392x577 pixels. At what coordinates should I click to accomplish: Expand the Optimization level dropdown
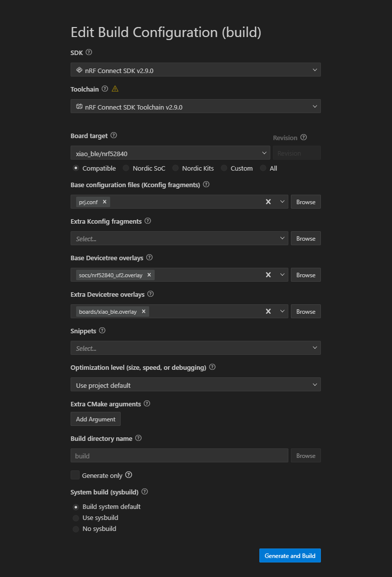pos(195,384)
